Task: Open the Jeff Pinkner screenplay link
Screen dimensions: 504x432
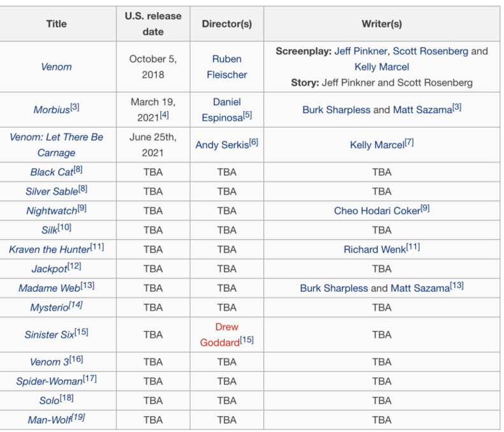Action: point(360,51)
